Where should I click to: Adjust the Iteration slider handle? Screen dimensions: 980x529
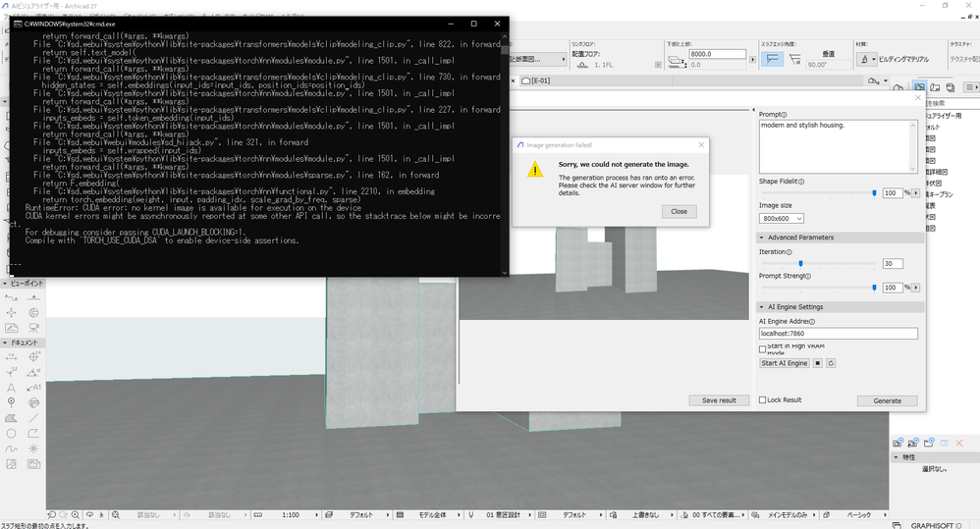click(x=800, y=264)
